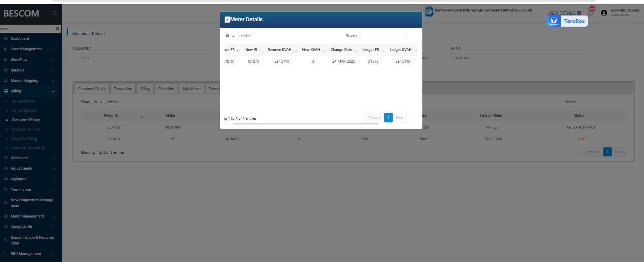Click Next in background table pagination
Viewport: 644px width, 262px height.
tap(619, 152)
